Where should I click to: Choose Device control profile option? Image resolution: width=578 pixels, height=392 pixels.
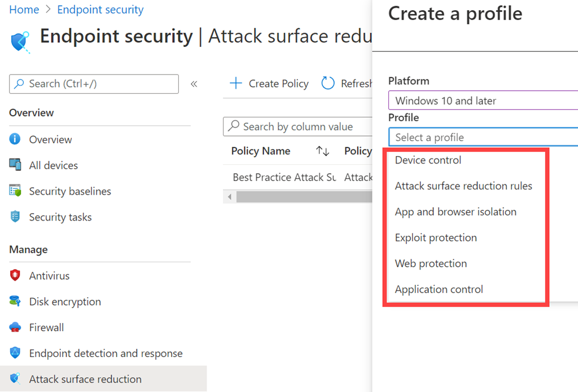click(x=428, y=160)
